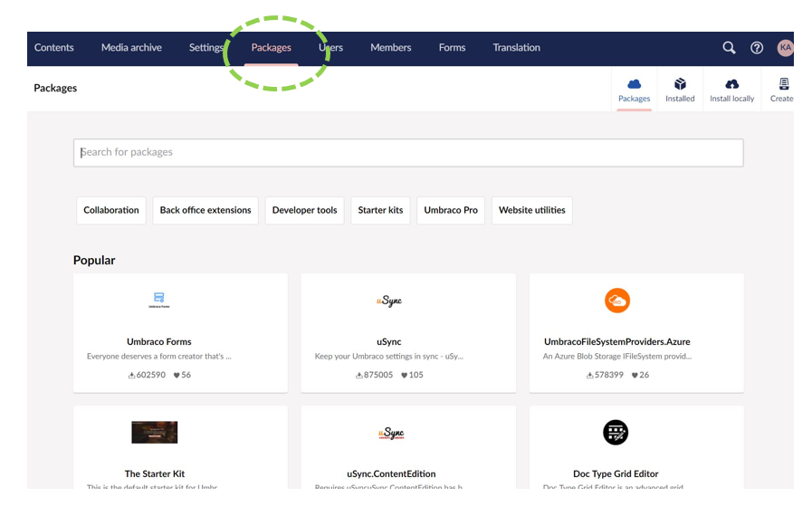This screenshot has height=516, width=812.
Task: Click the 875005 downloads count
Action: point(375,375)
